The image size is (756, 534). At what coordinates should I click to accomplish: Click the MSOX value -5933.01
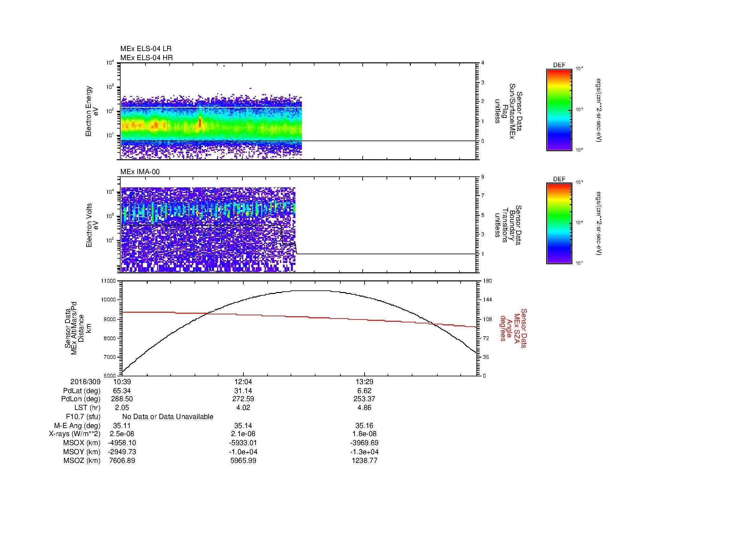tap(243, 443)
